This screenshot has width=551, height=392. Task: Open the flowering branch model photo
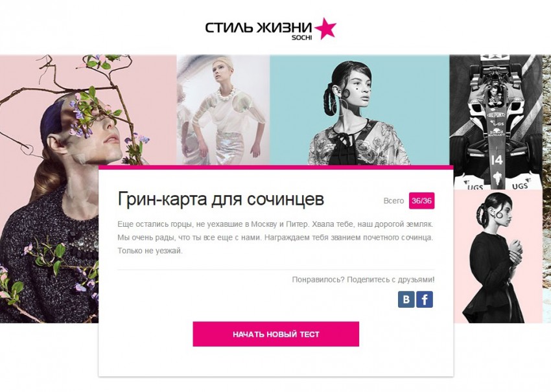(49, 189)
